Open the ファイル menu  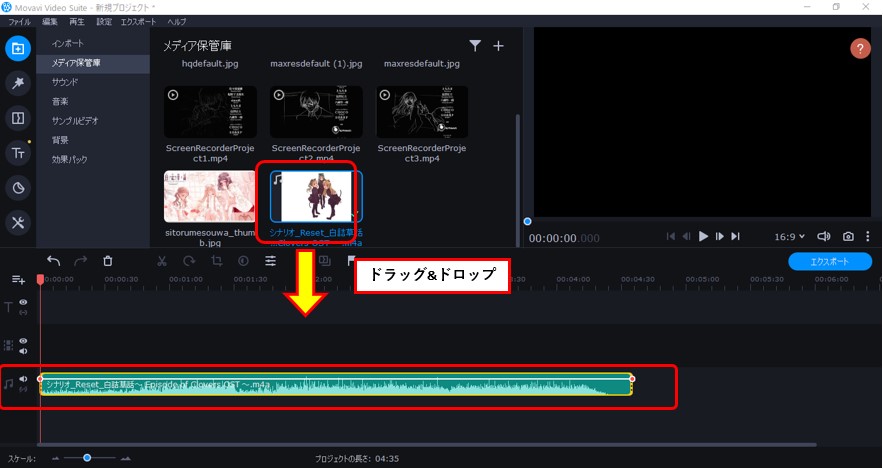(20, 22)
